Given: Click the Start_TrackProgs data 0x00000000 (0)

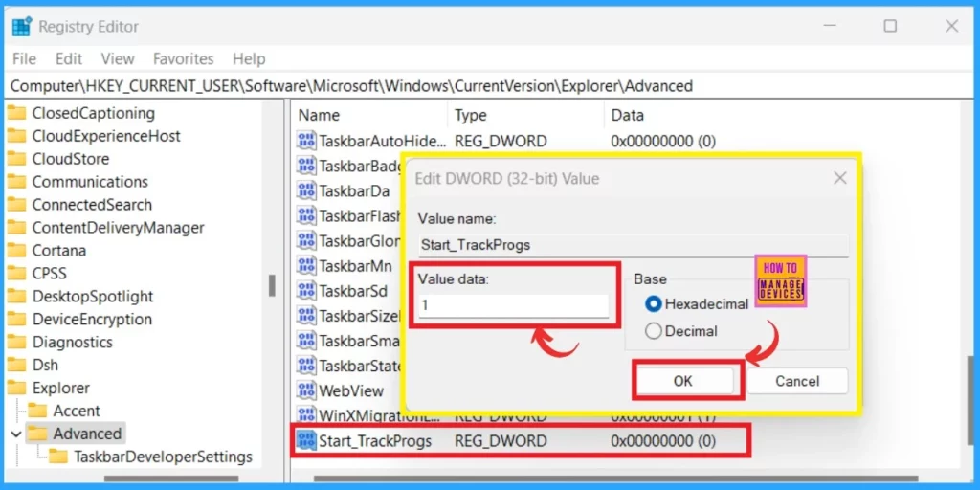Looking at the screenshot, I should click(663, 441).
